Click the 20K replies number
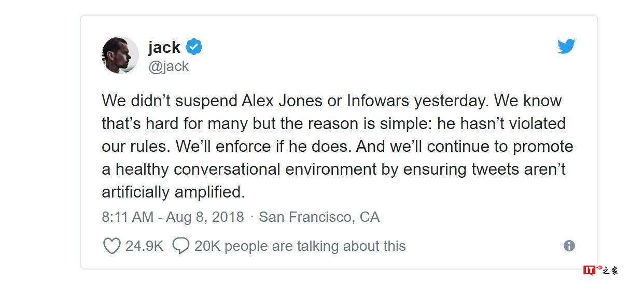644x282 pixels. tap(207, 246)
